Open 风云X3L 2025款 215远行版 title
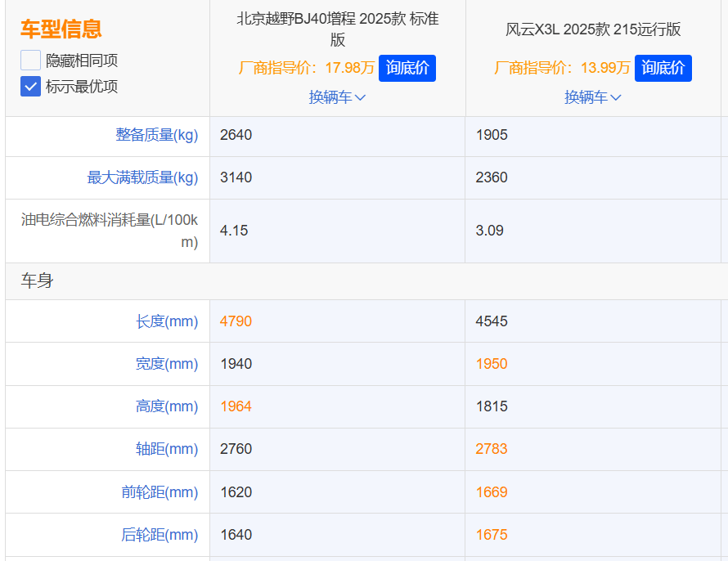 point(592,29)
